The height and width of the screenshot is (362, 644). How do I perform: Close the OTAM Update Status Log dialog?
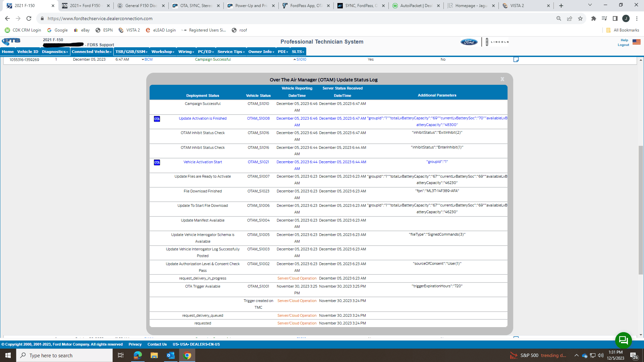click(502, 79)
